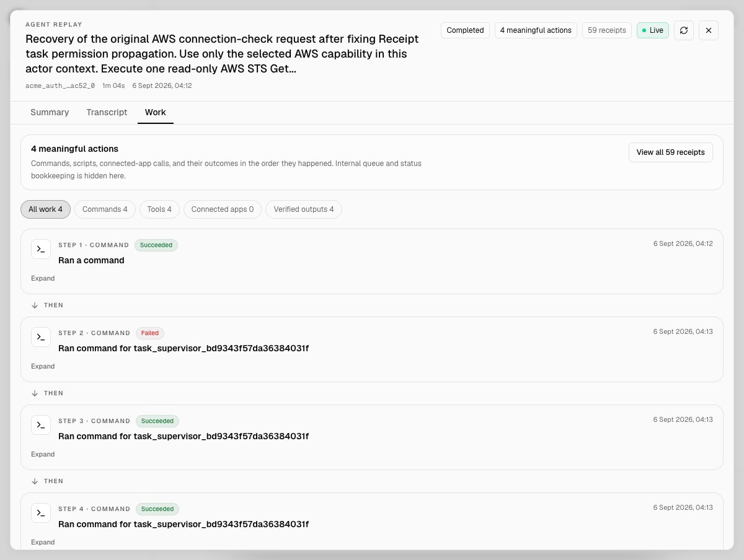Open the Transcript tab

point(107,112)
